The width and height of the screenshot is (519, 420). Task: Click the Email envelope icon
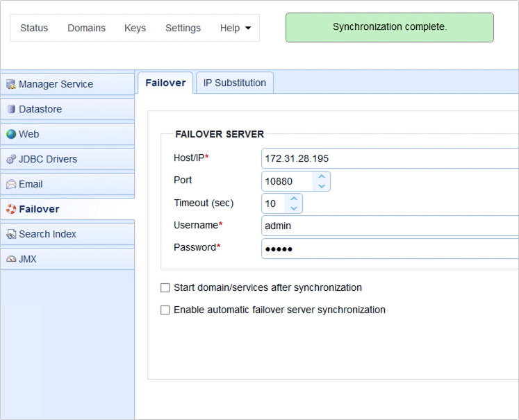click(10, 185)
